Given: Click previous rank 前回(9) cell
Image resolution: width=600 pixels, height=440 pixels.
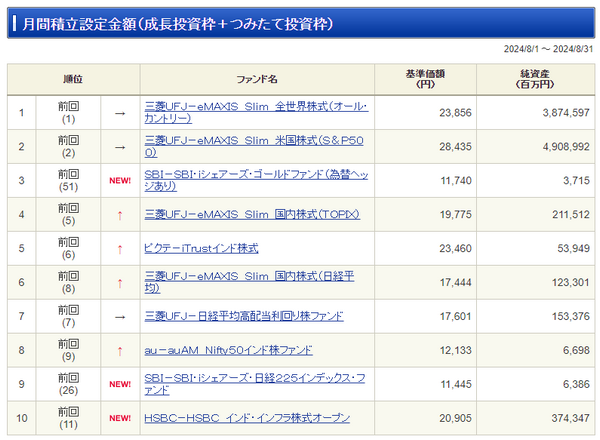Looking at the screenshot, I should [x=68, y=350].
